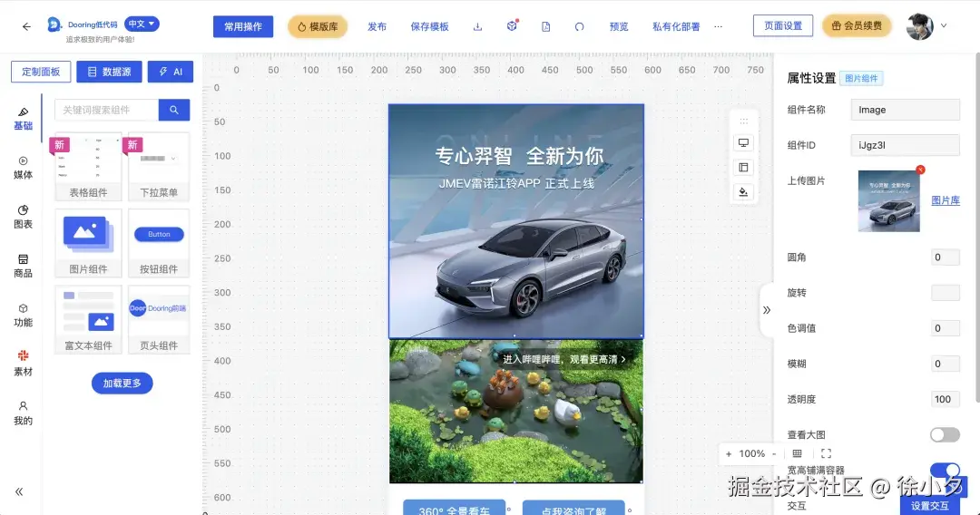Go back using the left arrow

[26, 26]
